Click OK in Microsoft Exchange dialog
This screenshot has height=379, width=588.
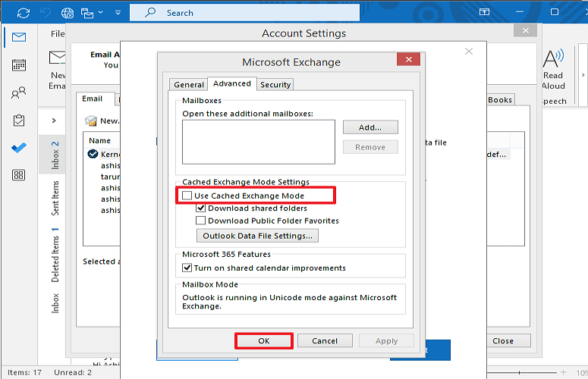coord(263,341)
